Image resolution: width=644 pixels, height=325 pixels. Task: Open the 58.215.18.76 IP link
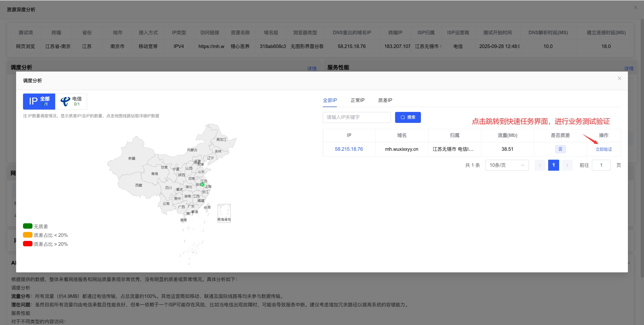point(349,149)
